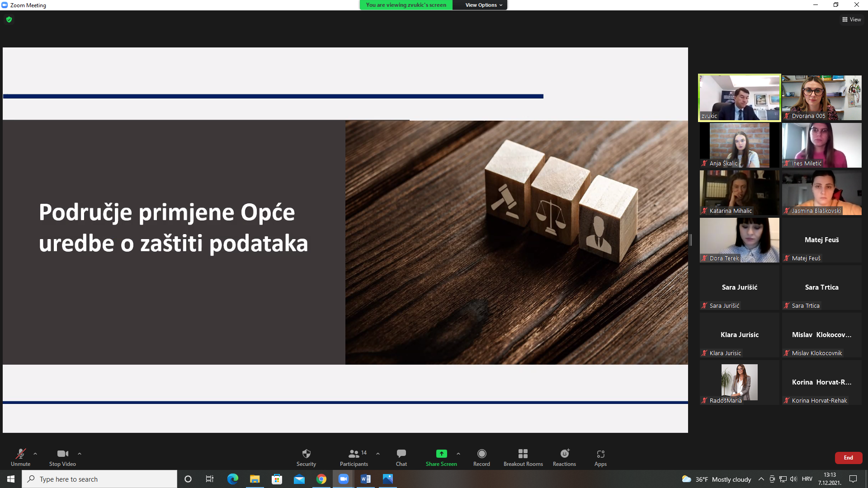Select Klara Jurisic participant tile

[740, 335]
